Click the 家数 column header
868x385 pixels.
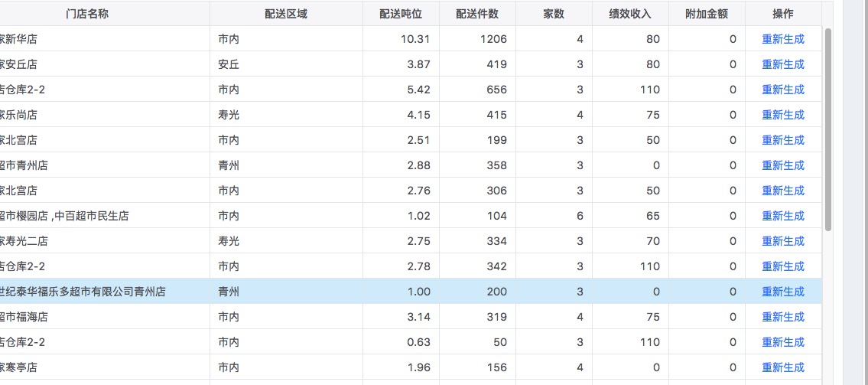click(554, 14)
